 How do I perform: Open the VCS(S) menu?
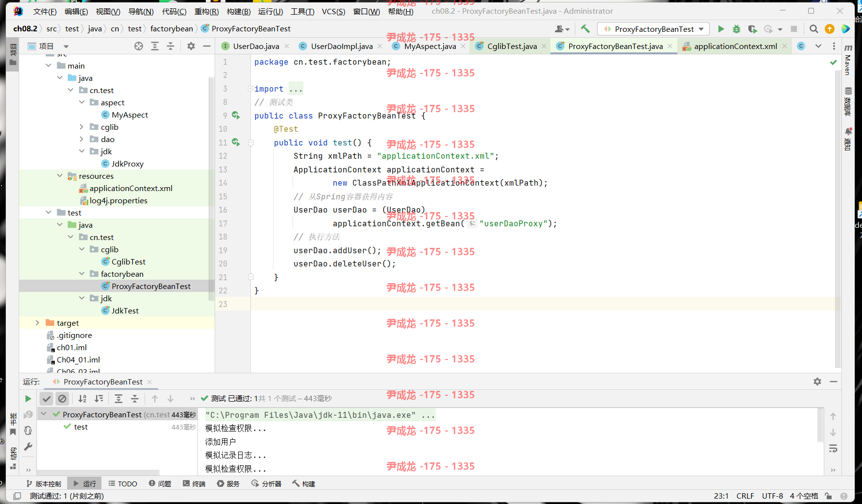coord(333,11)
